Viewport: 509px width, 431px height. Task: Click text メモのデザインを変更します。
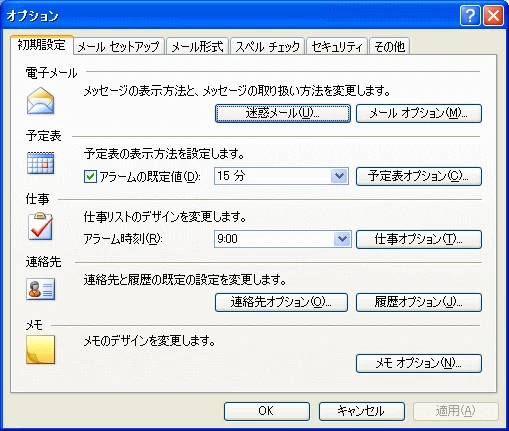pyautogui.click(x=150, y=341)
